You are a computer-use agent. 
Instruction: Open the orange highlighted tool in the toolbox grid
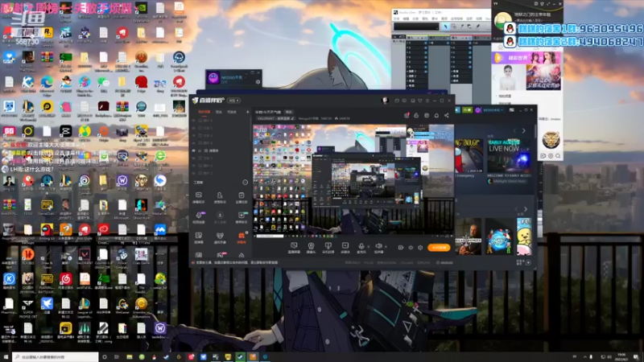(x=242, y=237)
